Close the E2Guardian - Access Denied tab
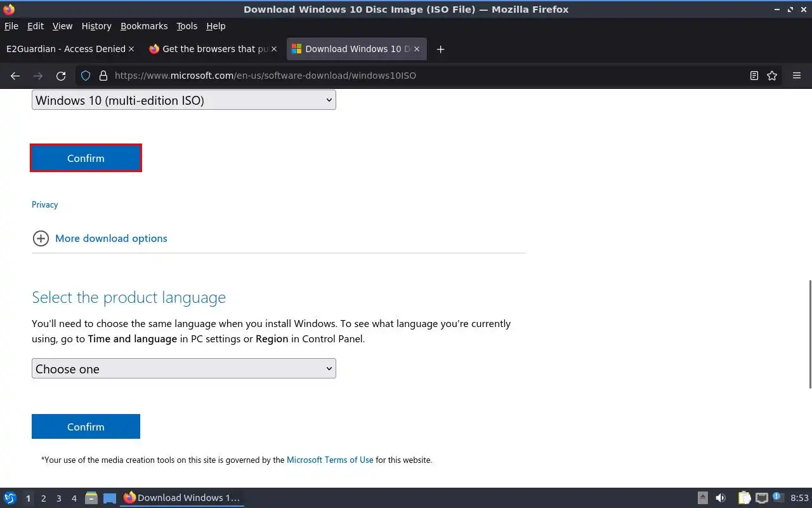Viewport: 812px width, 508px height. point(131,49)
